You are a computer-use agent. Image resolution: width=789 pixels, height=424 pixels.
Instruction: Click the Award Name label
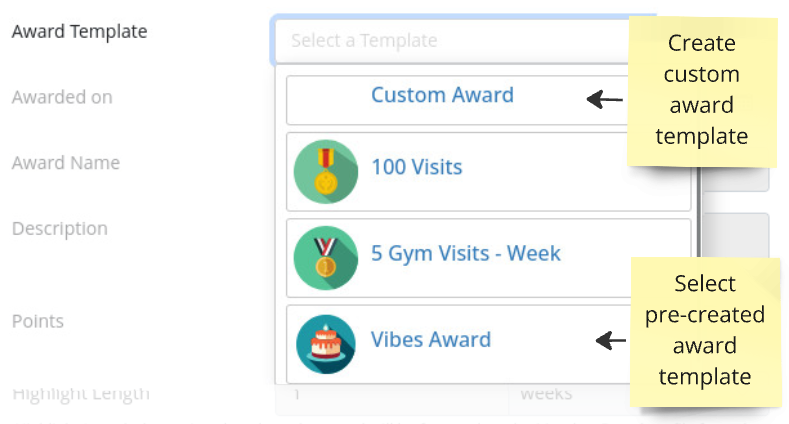[x=66, y=162]
